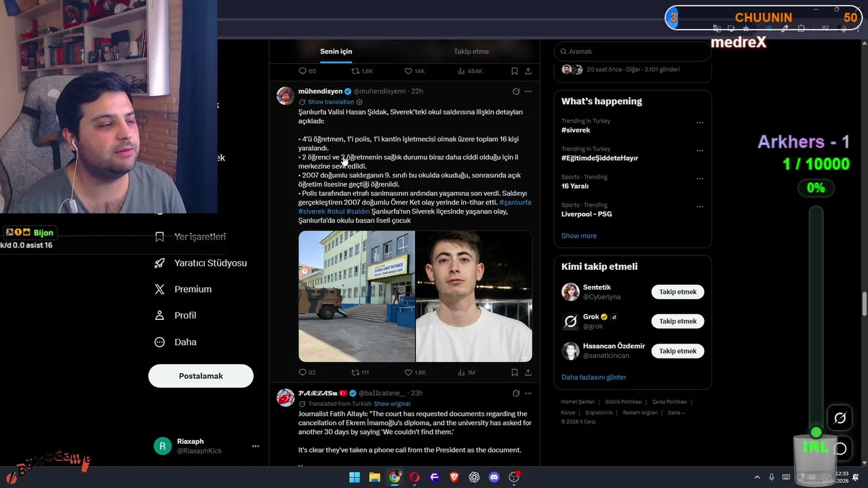Switch to the Takip etme tab

coord(471,52)
